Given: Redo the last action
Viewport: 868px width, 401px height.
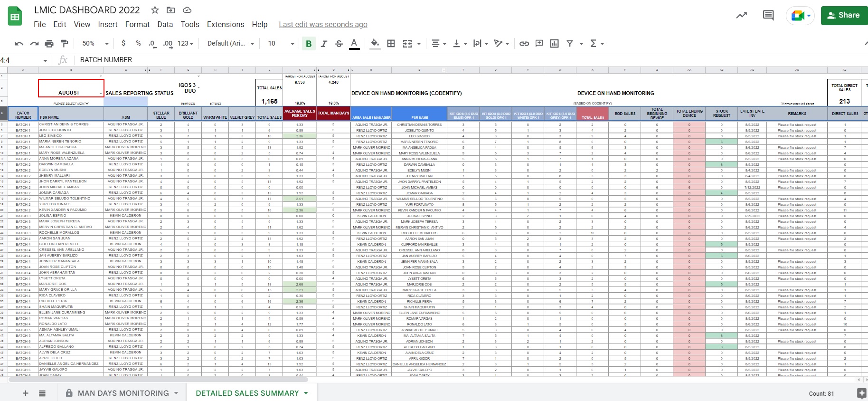Looking at the screenshot, I should (x=34, y=44).
